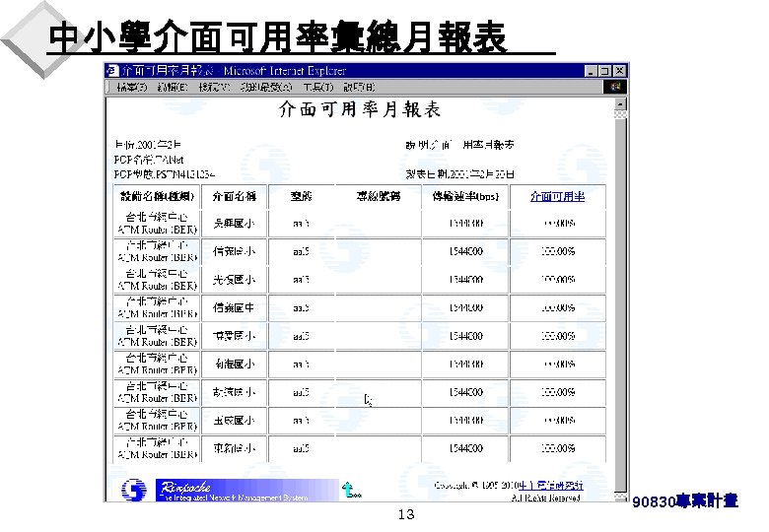The height and width of the screenshot is (532, 769).
Task: Click the 傳輸速率(bps) column header
Action: [x=465, y=197]
